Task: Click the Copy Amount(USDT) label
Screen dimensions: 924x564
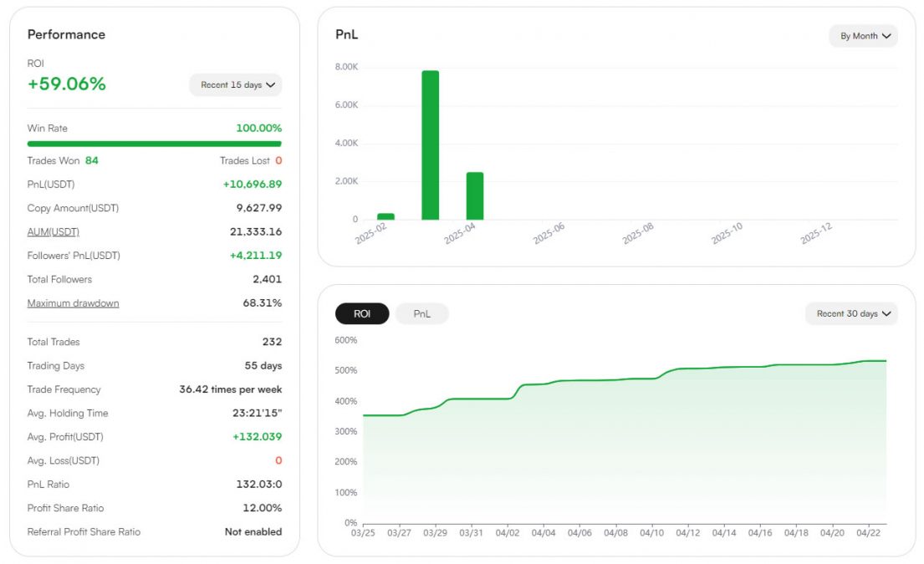Action: click(x=73, y=208)
